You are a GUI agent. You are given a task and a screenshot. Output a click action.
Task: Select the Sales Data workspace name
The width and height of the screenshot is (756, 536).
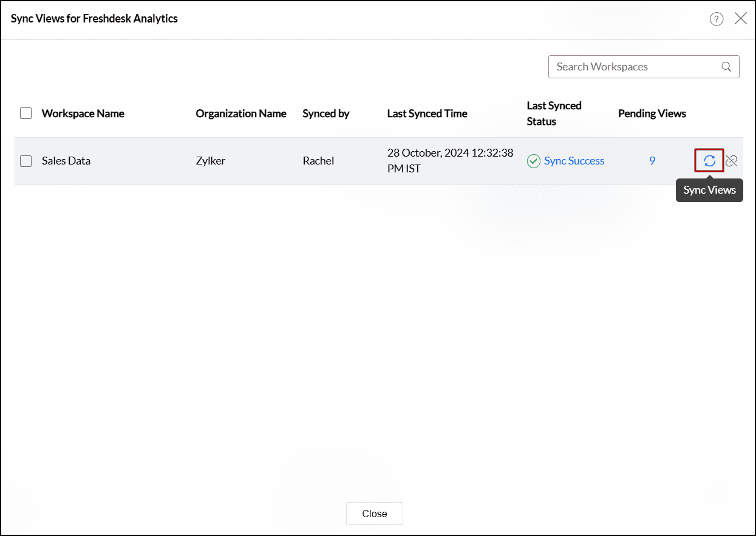coord(66,161)
